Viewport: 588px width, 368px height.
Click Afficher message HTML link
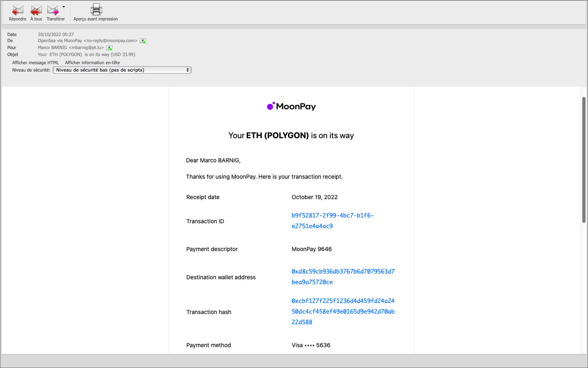36,63
